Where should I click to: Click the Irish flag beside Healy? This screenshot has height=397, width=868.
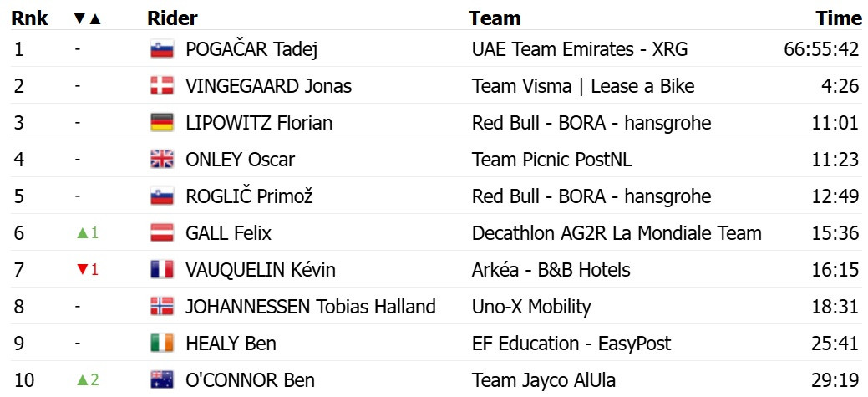tap(161, 344)
